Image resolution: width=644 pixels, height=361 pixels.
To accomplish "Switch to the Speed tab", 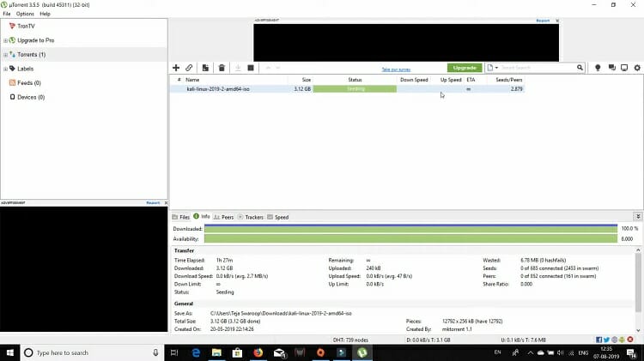I will (278, 217).
